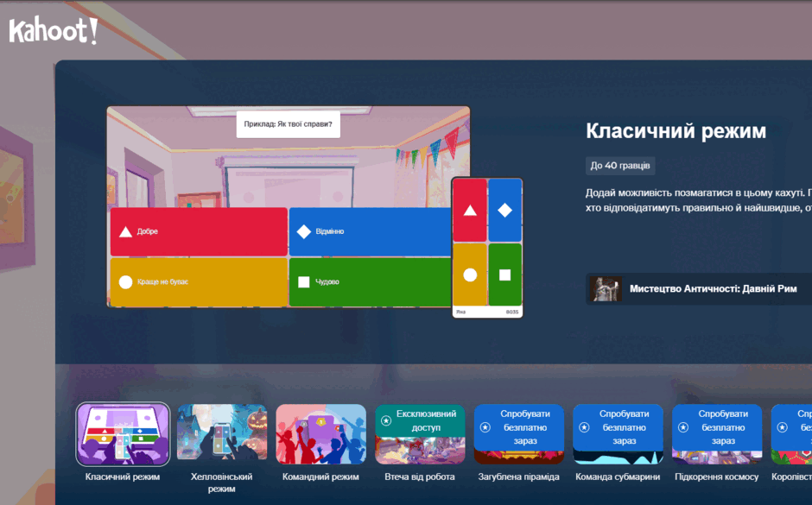The height and width of the screenshot is (505, 812).
Task: Click the Хелловінський режим caption text
Action: (222, 483)
